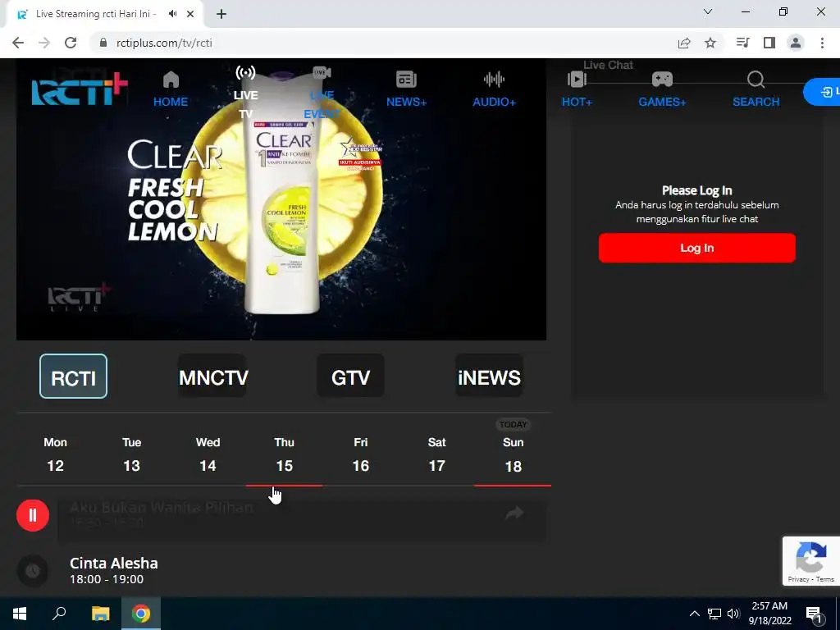
Task: View site information lock icon
Action: [x=103, y=43]
